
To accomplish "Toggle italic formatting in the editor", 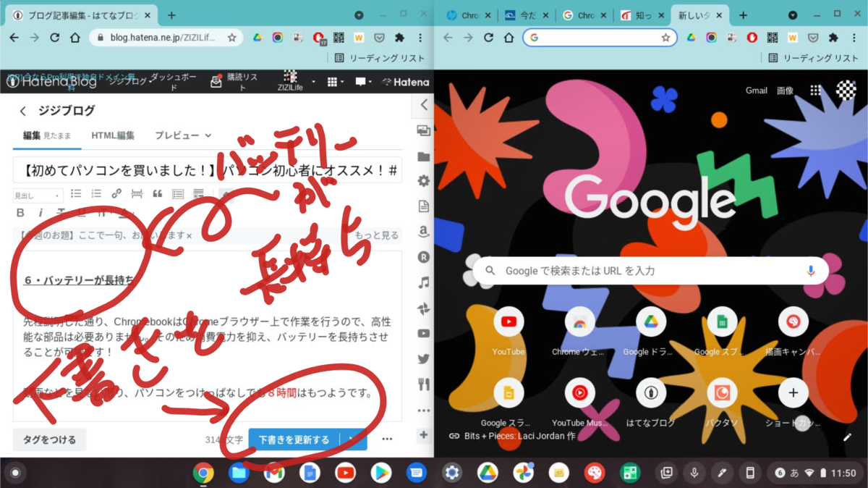I will (x=41, y=213).
